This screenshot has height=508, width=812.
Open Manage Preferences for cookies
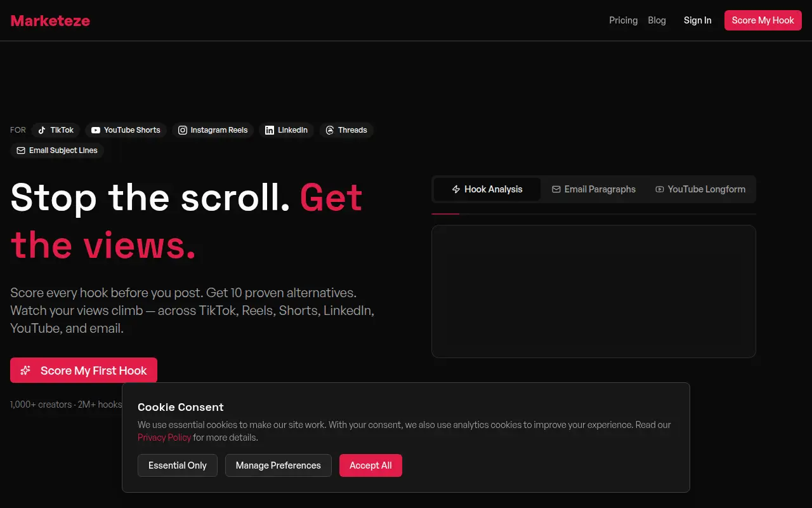coord(278,465)
